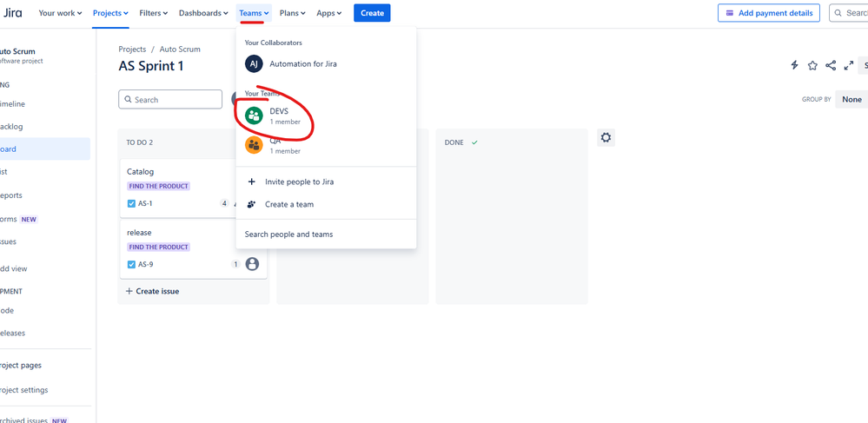The image size is (868, 423).
Task: Click the orange QA team icon
Action: [x=254, y=145]
